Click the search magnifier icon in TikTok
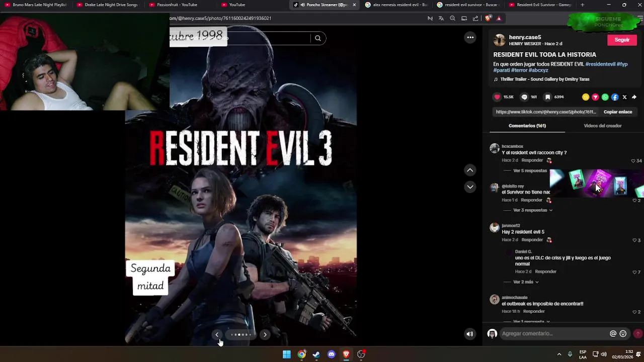Image resolution: width=644 pixels, height=362 pixels. pyautogui.click(x=317, y=38)
